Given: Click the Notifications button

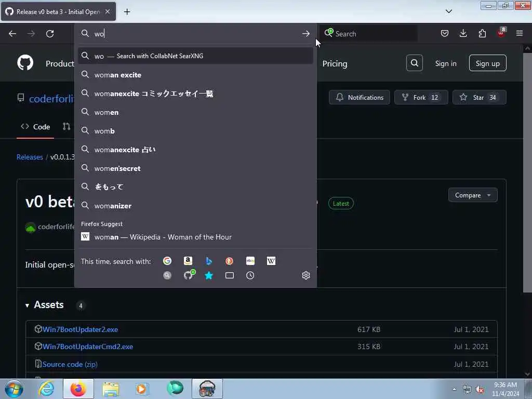Looking at the screenshot, I should 360,97.
